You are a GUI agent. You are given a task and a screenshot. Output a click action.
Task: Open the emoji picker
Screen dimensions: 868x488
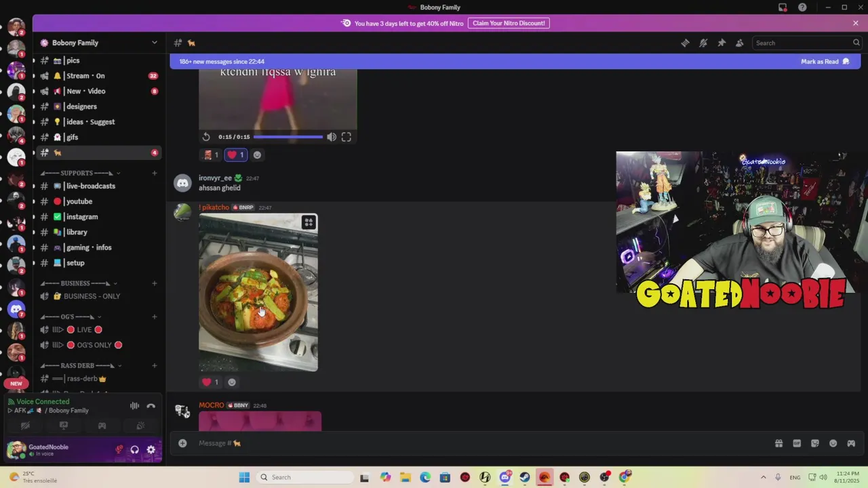pos(833,443)
